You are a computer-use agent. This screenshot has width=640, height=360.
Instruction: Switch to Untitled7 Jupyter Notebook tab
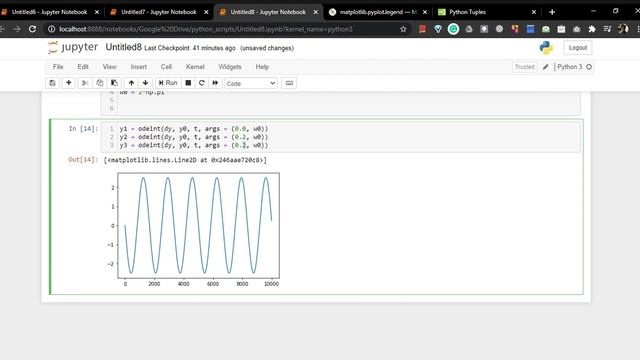(159, 12)
